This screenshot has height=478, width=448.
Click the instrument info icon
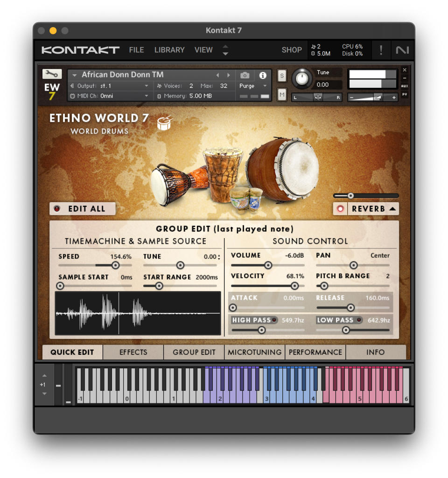click(x=263, y=75)
